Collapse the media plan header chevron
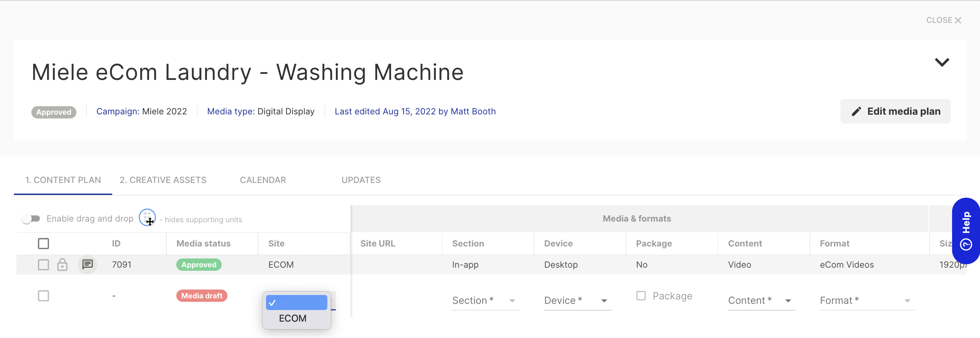The width and height of the screenshot is (980, 338). pyautogui.click(x=942, y=62)
